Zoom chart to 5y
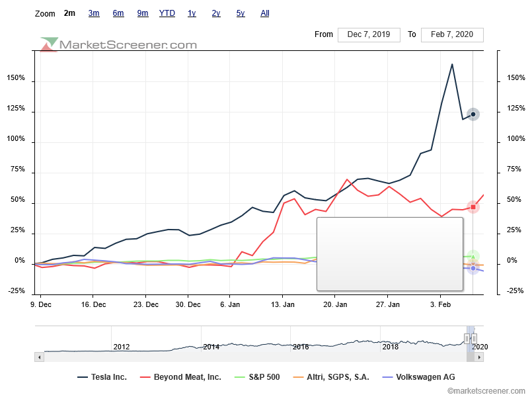Viewport: 532px width, 397px height. click(241, 13)
